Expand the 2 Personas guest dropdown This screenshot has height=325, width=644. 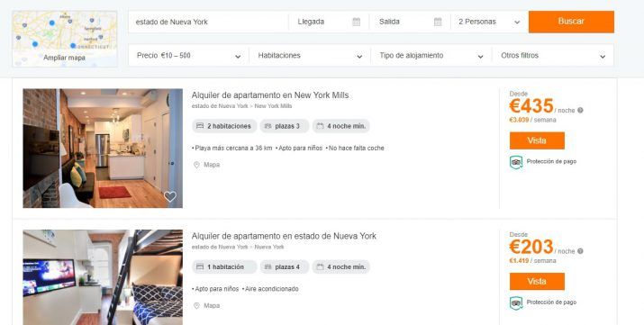pos(489,22)
